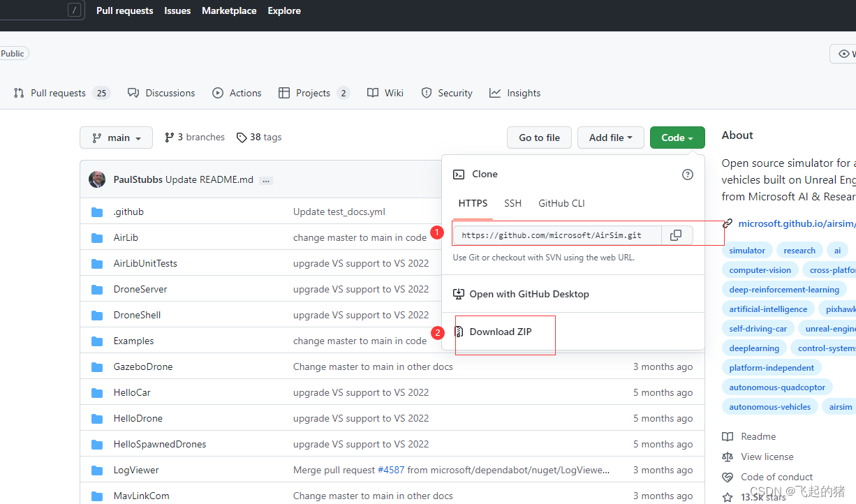Click AirLibUnitTests folder icon
This screenshot has height=504, width=856.
click(x=97, y=263)
